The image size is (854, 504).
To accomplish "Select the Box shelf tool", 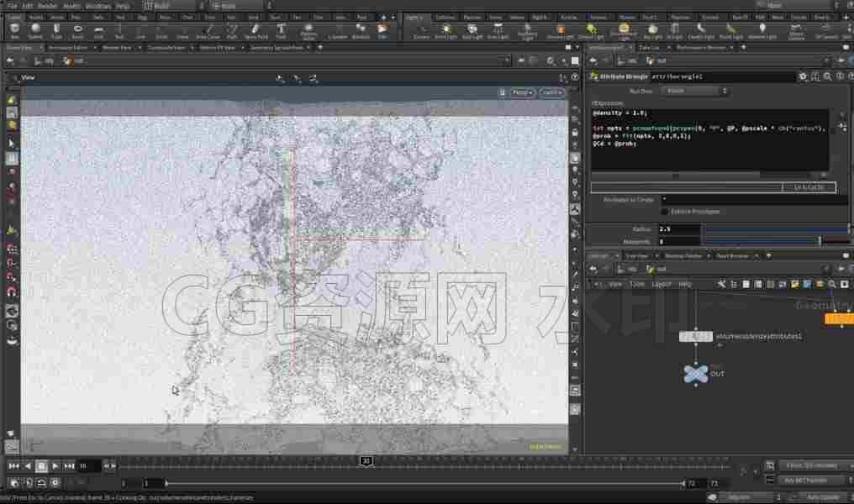I will (14, 30).
